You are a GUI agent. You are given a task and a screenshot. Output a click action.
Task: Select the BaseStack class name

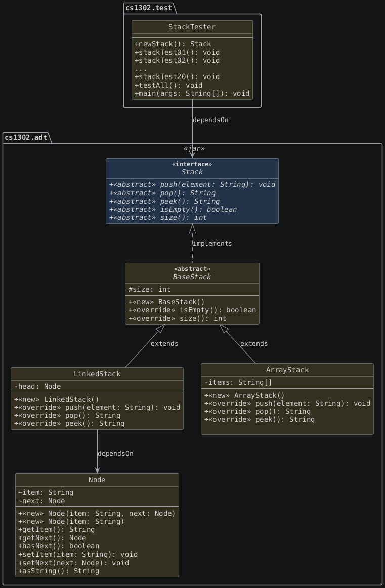(192, 277)
